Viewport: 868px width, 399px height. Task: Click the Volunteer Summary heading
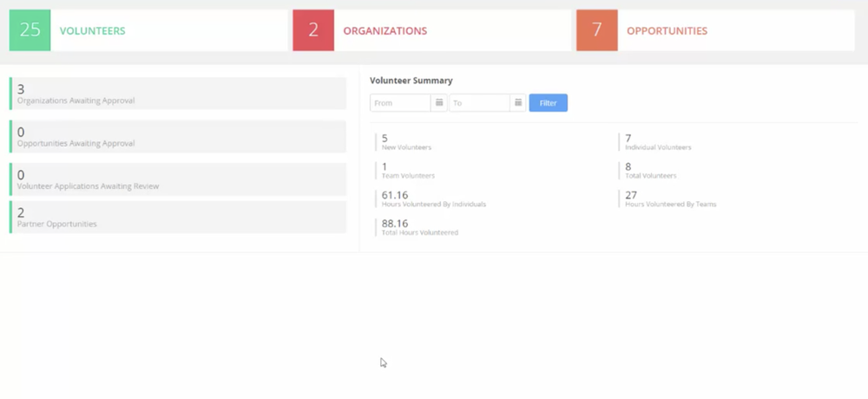(x=411, y=81)
